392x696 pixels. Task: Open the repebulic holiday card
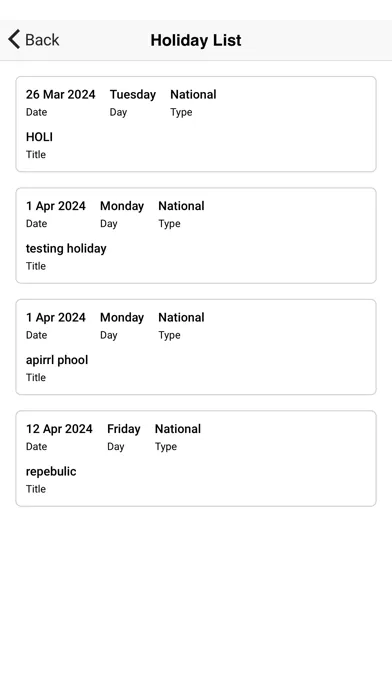point(196,459)
